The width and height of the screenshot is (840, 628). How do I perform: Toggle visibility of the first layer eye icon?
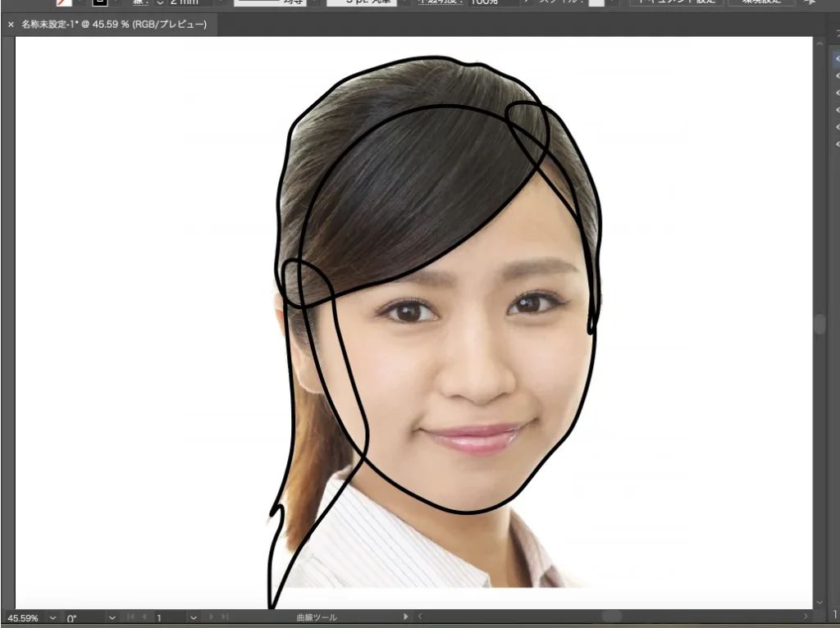point(837,58)
